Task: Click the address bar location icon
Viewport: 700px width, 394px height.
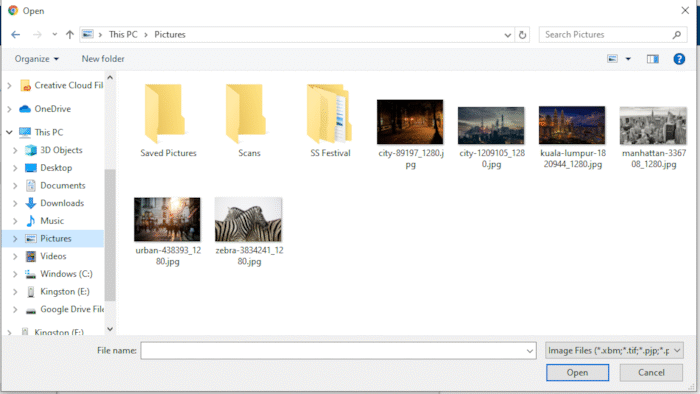Action: (x=88, y=34)
